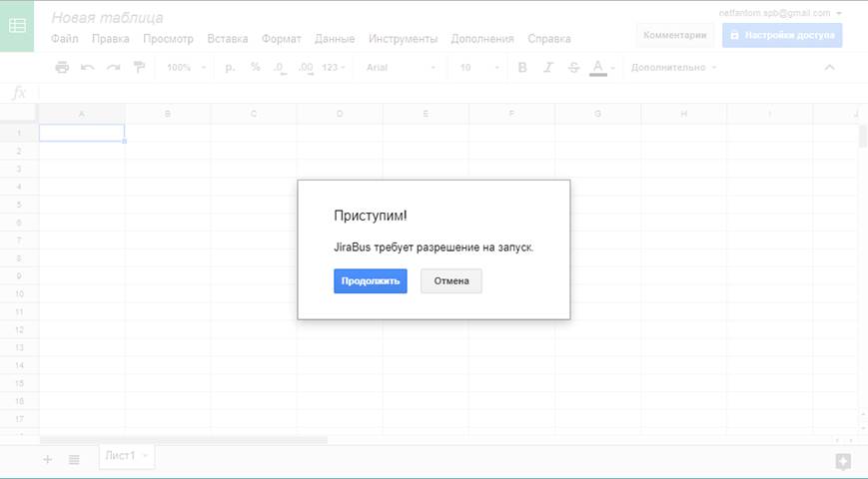
Task: Toggle strikethrough text formatting
Action: point(573,68)
